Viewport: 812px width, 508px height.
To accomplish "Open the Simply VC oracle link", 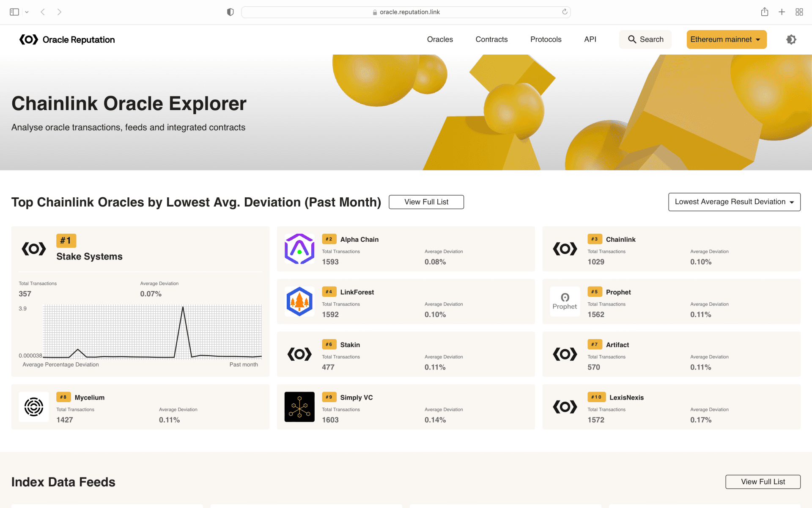I will click(357, 398).
